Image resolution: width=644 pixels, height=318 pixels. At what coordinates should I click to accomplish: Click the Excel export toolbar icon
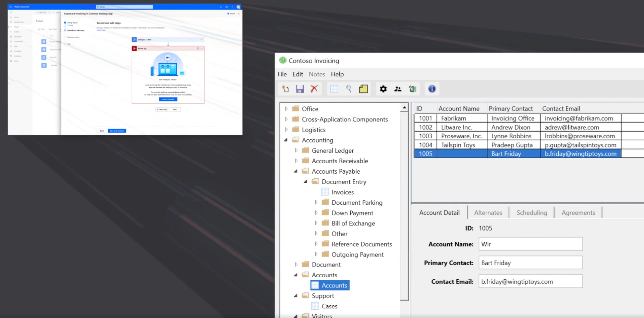(x=412, y=89)
